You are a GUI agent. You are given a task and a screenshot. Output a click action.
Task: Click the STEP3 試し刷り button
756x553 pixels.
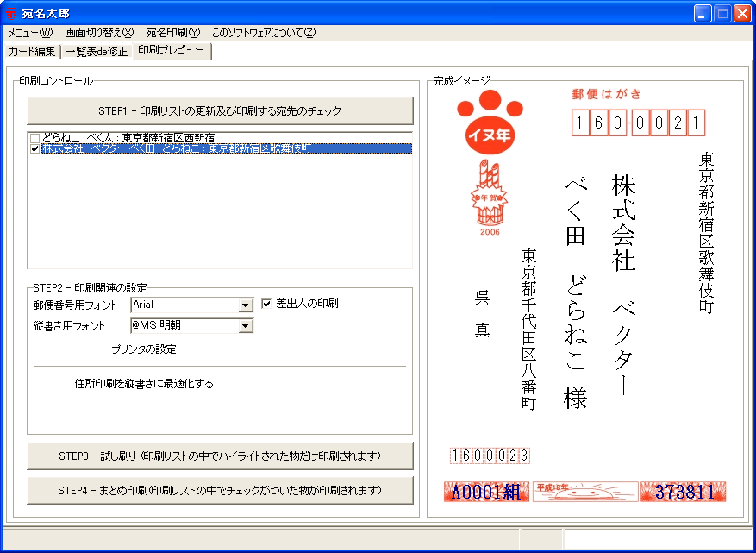coord(220,456)
